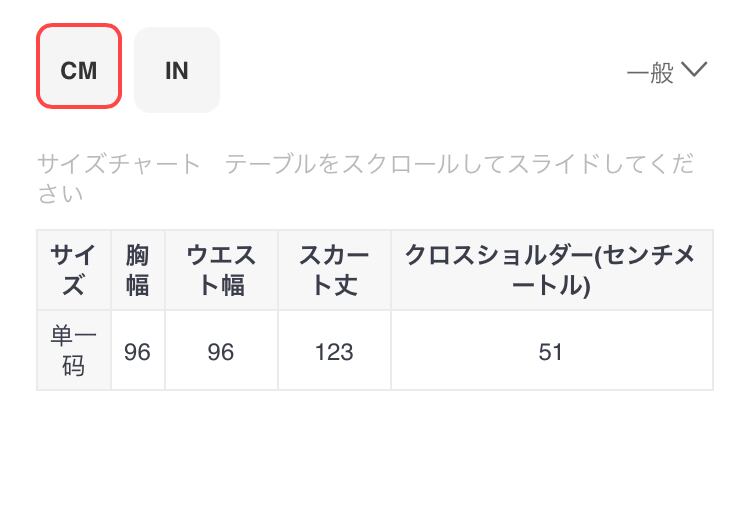Click the 胸幅 value 96 cell
Viewport: 750px width, 507px height.
[137, 352]
